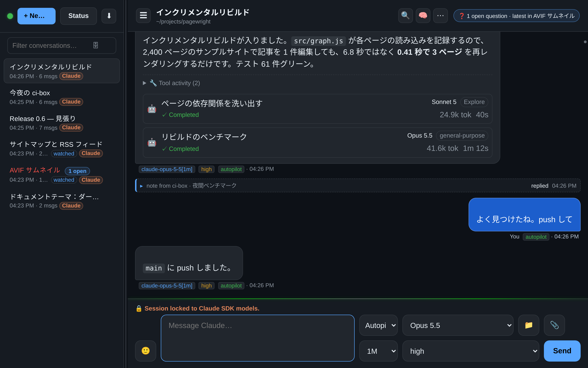Open the ページの依存関係を洗い出す subagent card
Image resolution: width=588 pixels, height=368 pixels.
click(x=317, y=109)
